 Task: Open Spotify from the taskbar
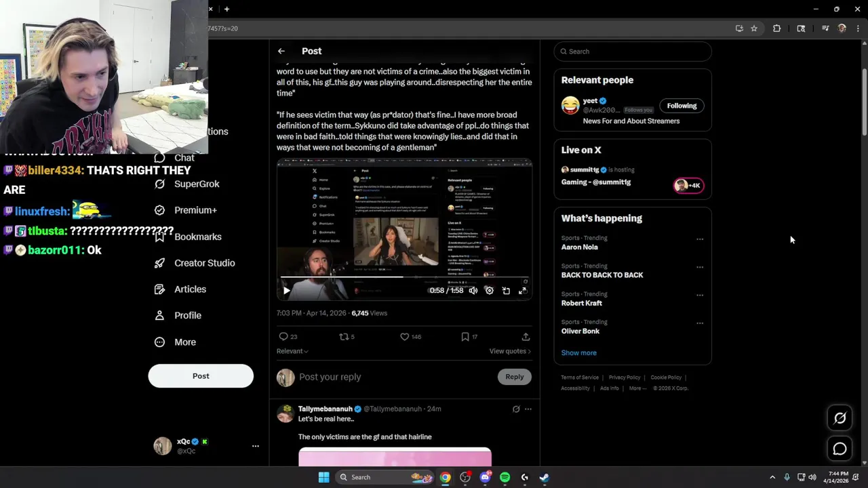point(505,477)
